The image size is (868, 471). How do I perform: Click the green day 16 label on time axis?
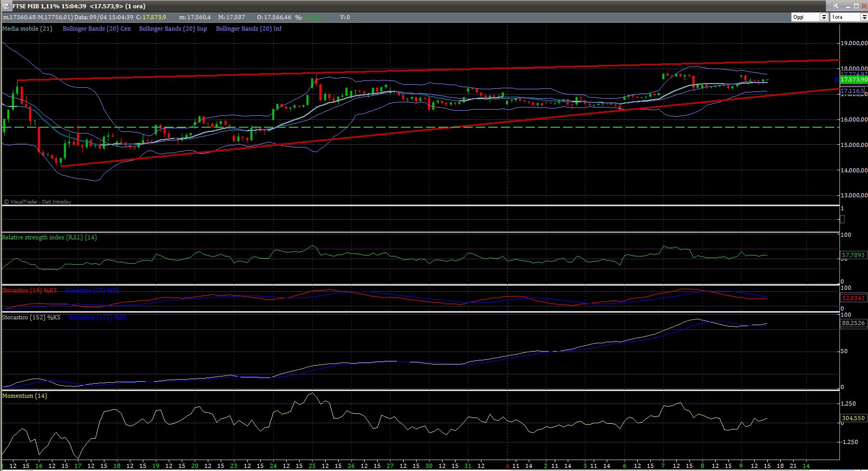tap(39, 466)
